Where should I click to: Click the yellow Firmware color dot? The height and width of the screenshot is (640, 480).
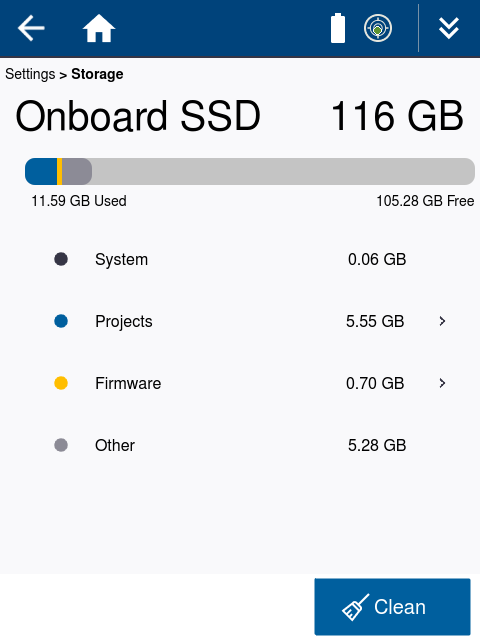[x=61, y=383]
